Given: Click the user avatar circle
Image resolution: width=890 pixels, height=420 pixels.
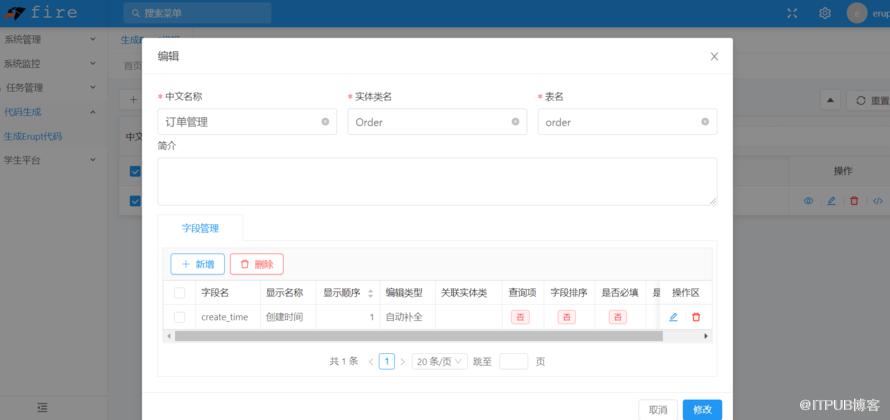Looking at the screenshot, I should [x=857, y=13].
